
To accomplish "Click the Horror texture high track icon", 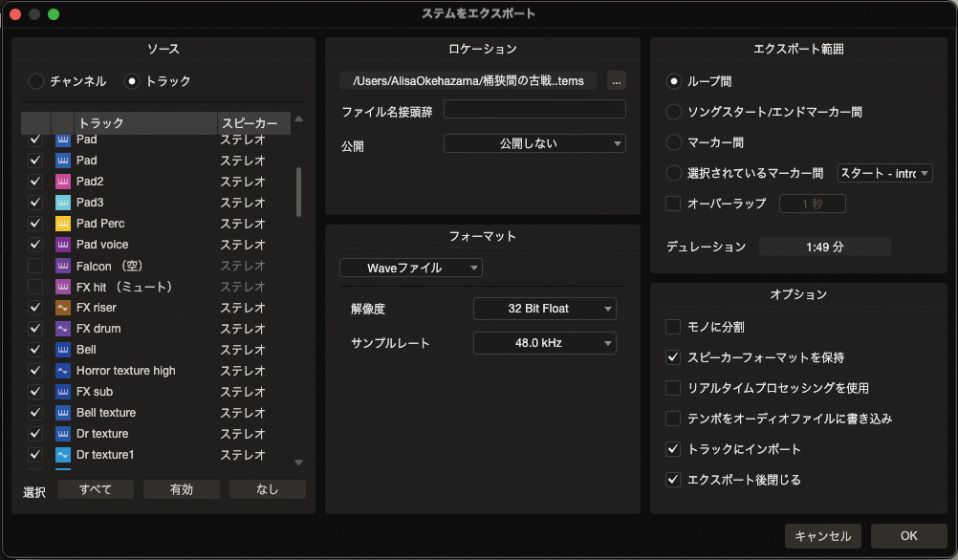I will pos(63,371).
